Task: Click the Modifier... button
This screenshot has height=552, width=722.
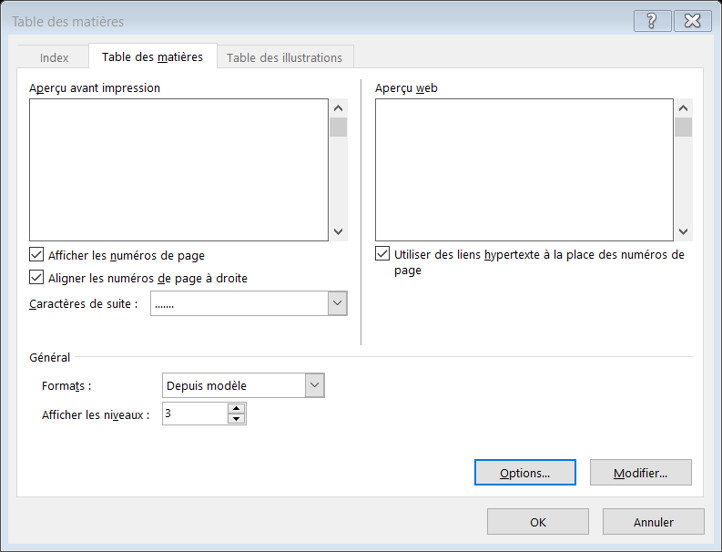Action: pyautogui.click(x=640, y=472)
